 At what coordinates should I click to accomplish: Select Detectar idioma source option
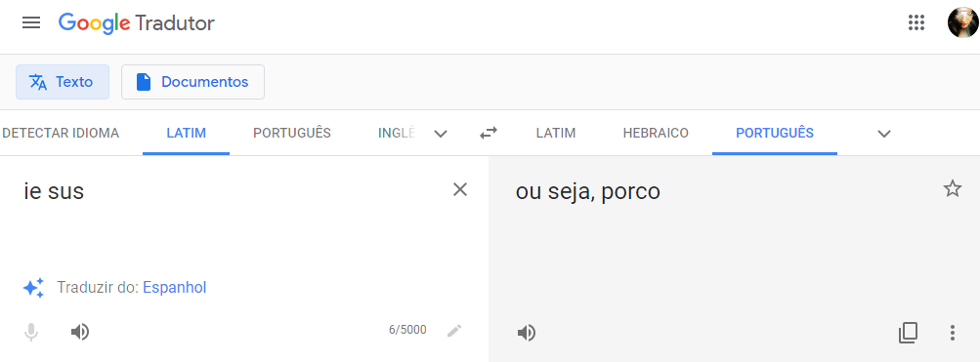(x=61, y=133)
